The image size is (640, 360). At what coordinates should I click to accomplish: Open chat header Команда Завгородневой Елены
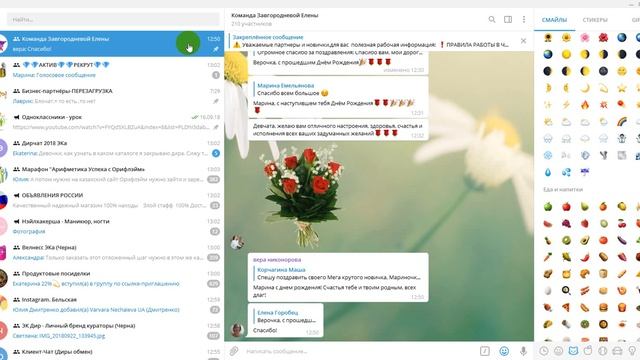tap(275, 15)
